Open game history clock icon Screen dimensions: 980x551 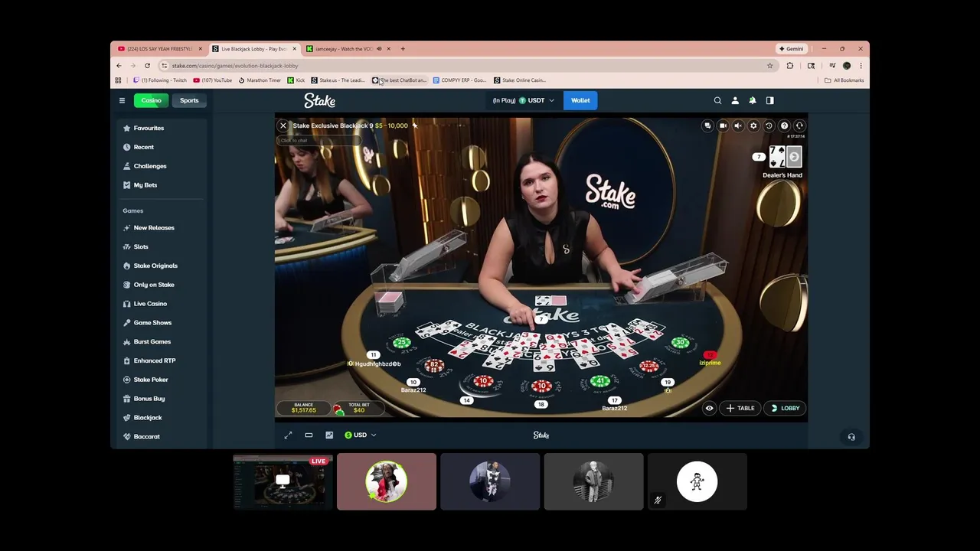[x=769, y=126]
